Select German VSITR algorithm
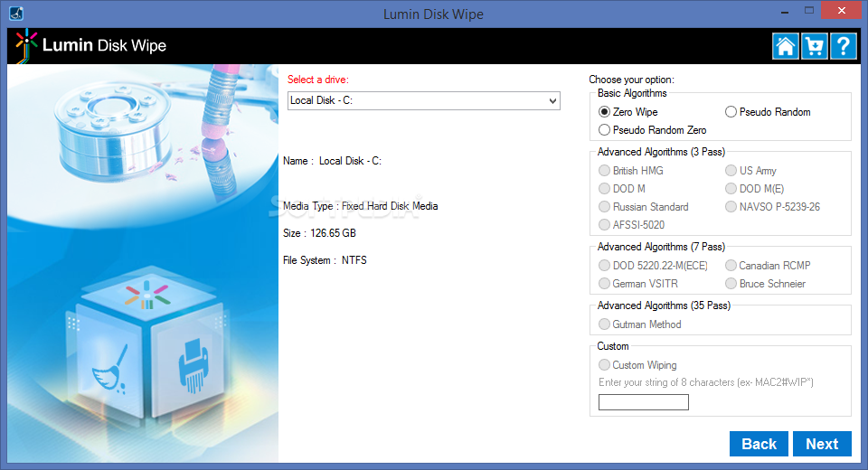The height and width of the screenshot is (470, 868). 638,284
